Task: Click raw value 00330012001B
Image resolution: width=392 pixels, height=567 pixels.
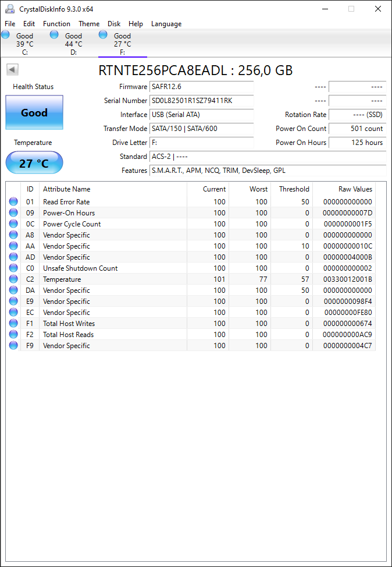Action: click(x=348, y=279)
